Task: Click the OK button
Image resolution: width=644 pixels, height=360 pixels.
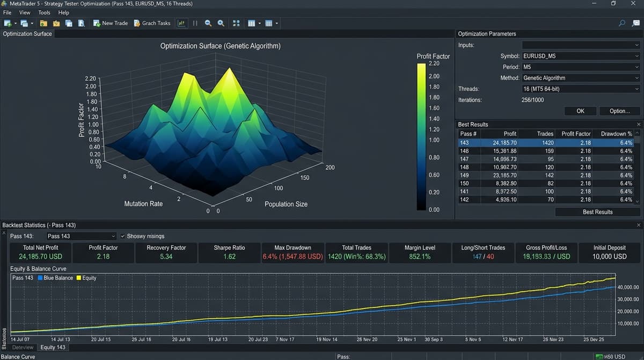Action: click(x=580, y=111)
